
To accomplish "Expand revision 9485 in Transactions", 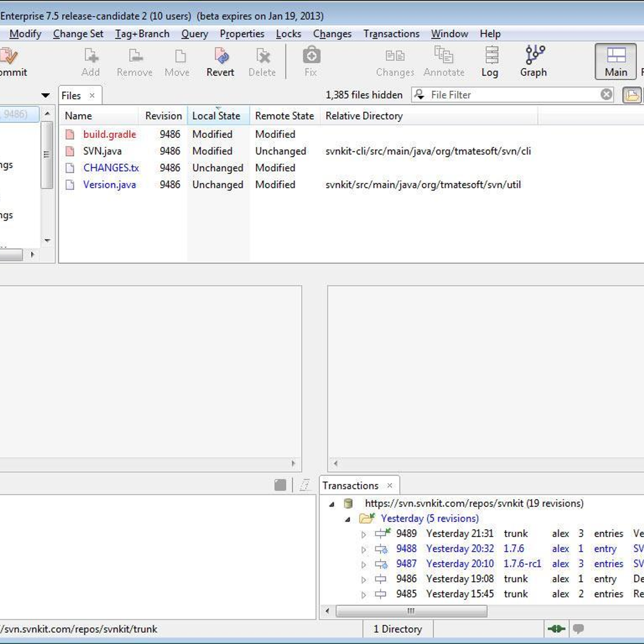I will (363, 594).
